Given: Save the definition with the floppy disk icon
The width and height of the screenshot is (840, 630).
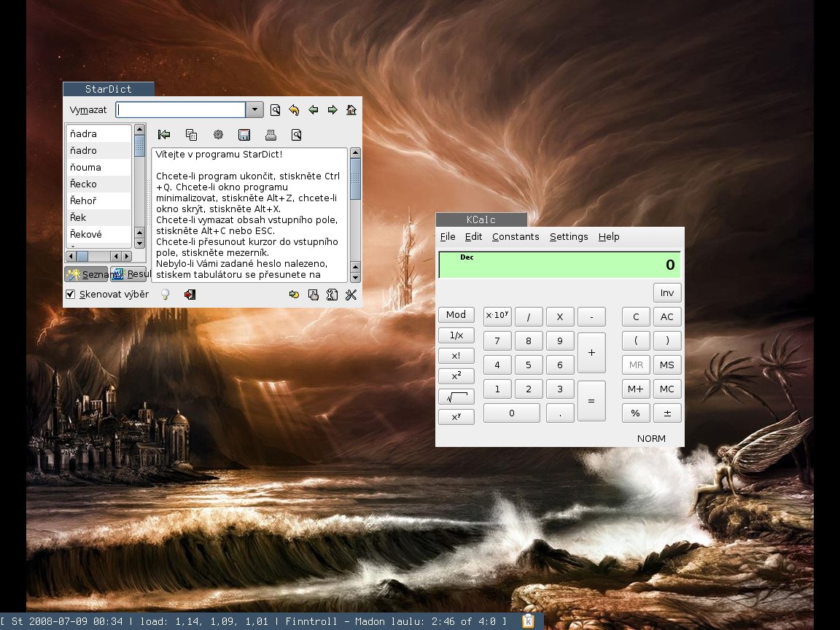Looking at the screenshot, I should (x=244, y=134).
